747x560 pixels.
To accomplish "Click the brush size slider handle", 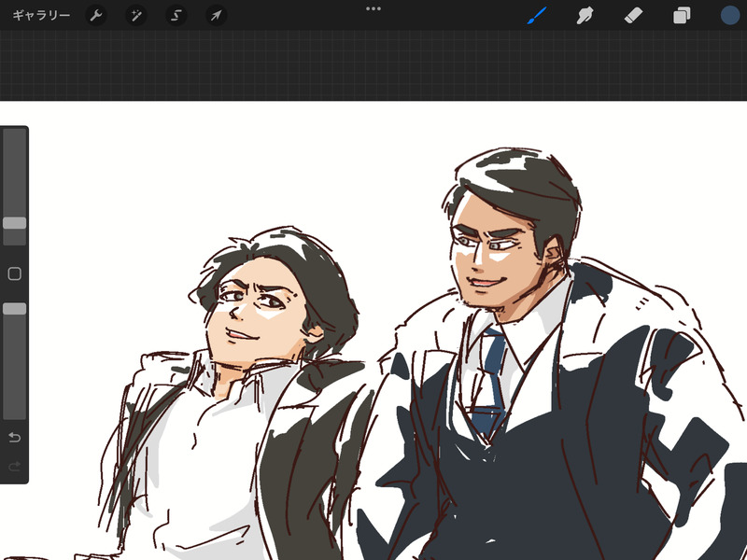I will [x=14, y=223].
